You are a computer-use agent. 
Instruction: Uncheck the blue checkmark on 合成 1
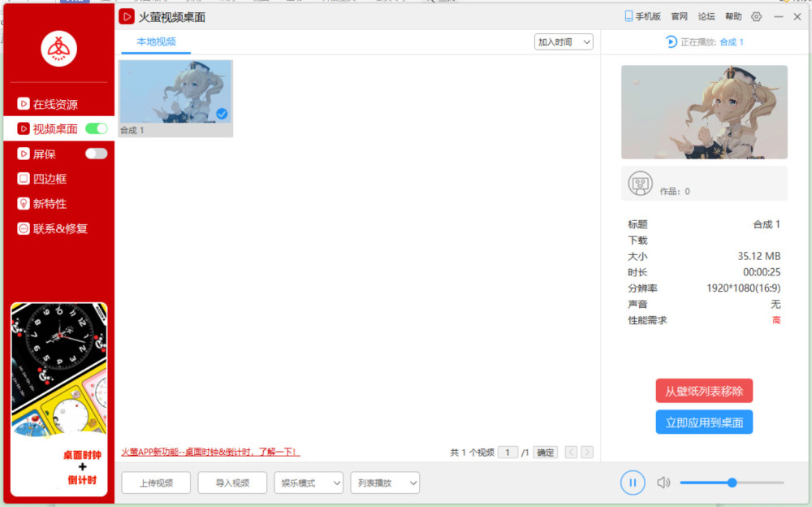coord(222,114)
